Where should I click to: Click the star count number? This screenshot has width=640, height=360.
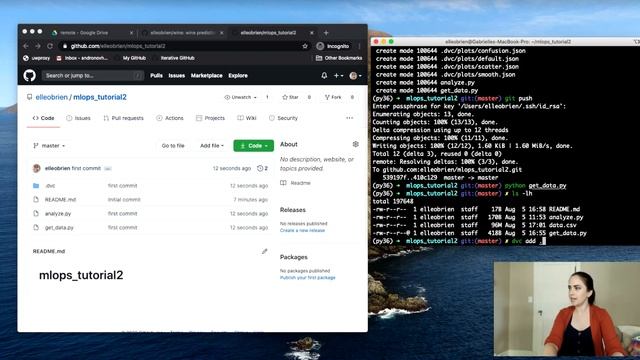point(309,97)
